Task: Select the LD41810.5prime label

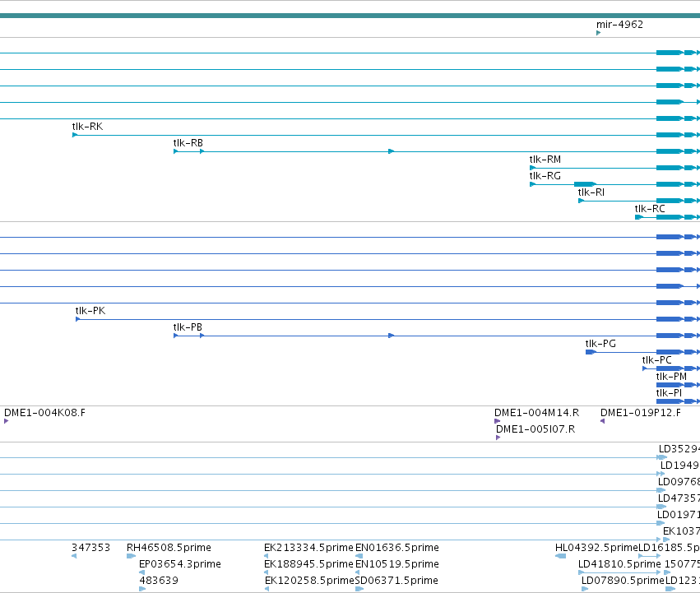Action: (x=619, y=564)
